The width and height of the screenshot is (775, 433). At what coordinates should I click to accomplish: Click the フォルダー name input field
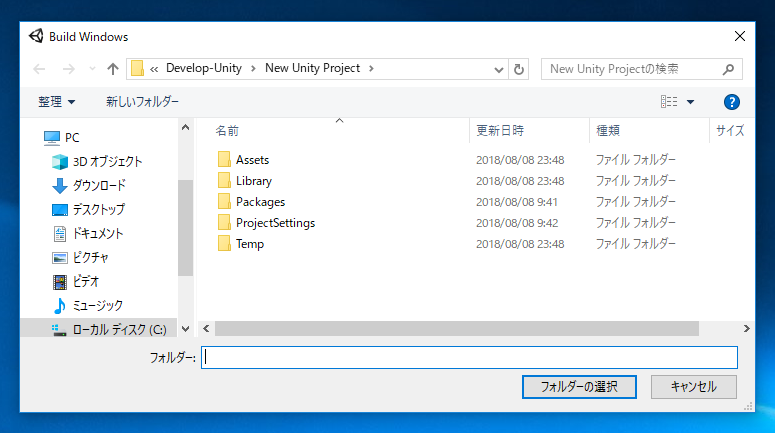[x=469, y=357]
